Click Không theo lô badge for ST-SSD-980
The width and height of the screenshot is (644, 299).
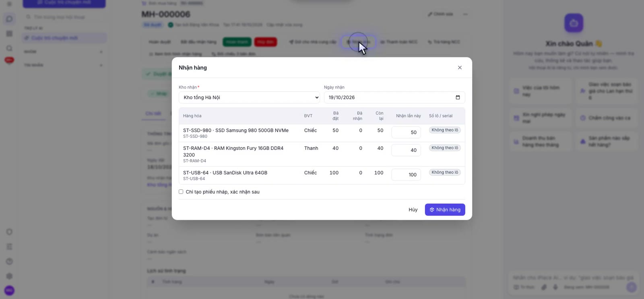[445, 130]
